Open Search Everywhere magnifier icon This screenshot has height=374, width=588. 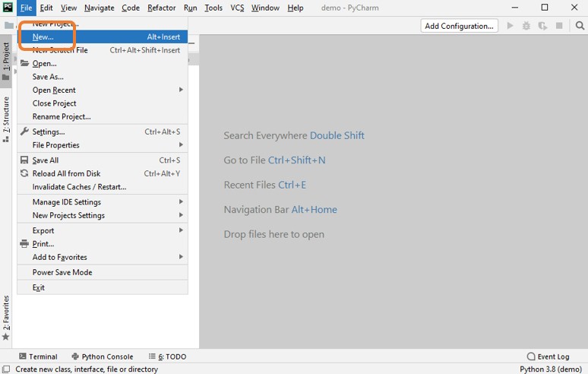pos(580,26)
